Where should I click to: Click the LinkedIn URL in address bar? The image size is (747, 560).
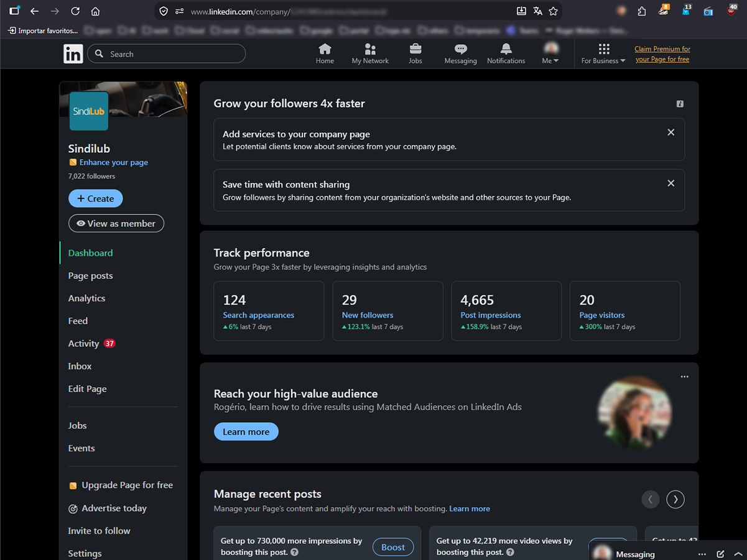tap(289, 11)
